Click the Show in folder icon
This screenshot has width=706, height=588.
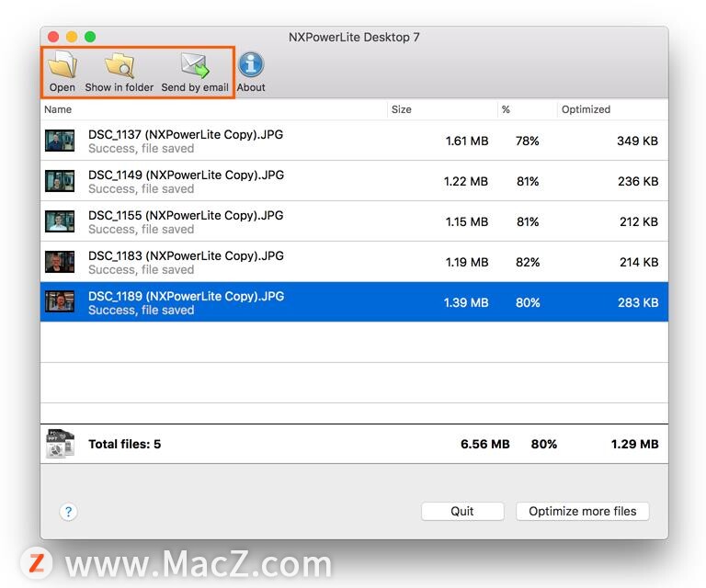120,65
